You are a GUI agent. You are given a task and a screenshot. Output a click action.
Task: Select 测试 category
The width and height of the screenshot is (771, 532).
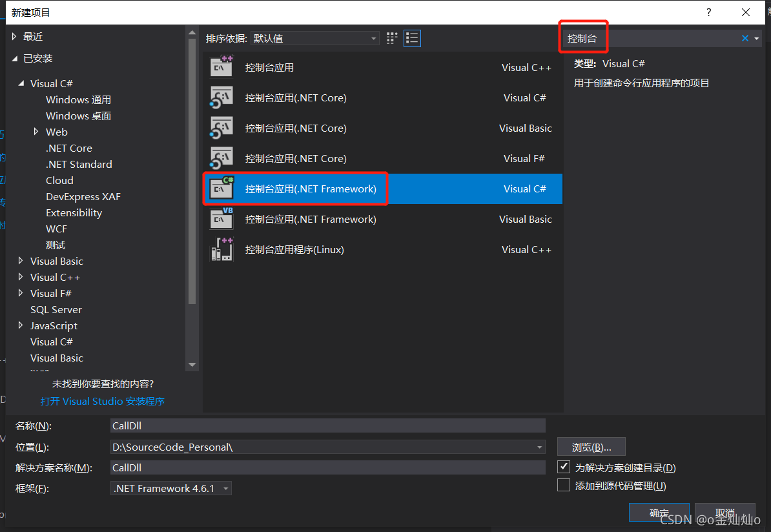[x=56, y=245]
